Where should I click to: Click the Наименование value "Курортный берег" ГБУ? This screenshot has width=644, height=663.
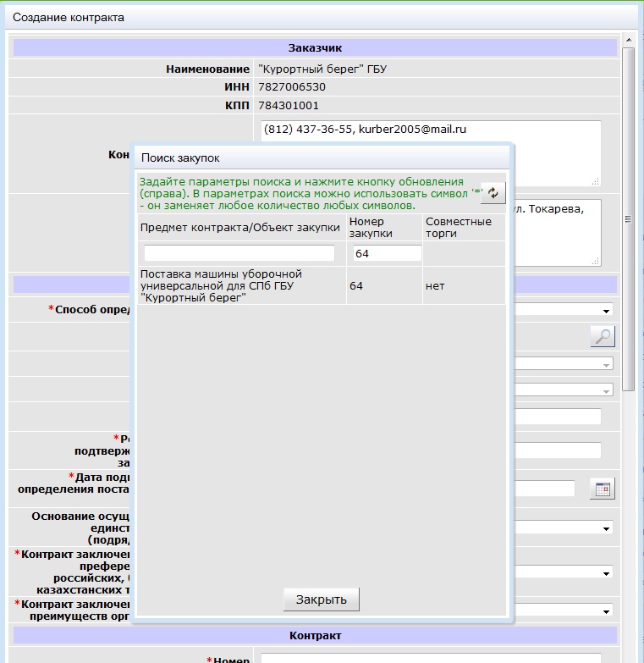coord(322,69)
